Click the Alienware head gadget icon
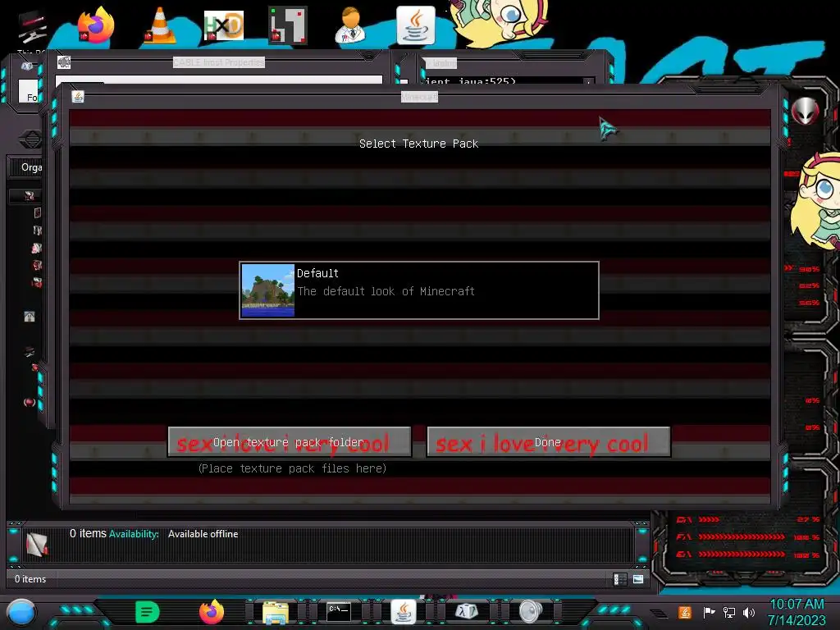Image resolution: width=840 pixels, height=630 pixels. pyautogui.click(x=806, y=112)
